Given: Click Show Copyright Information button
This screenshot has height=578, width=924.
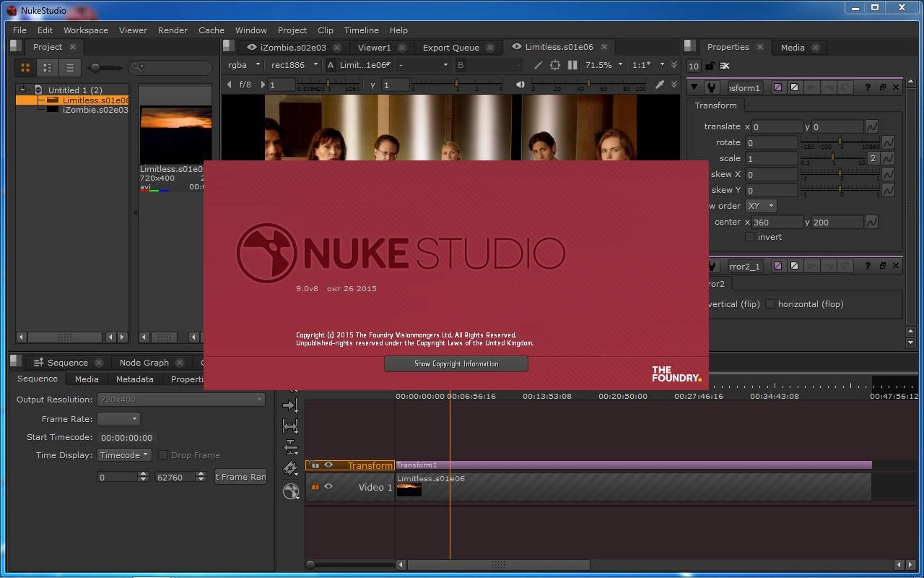Looking at the screenshot, I should pos(456,363).
